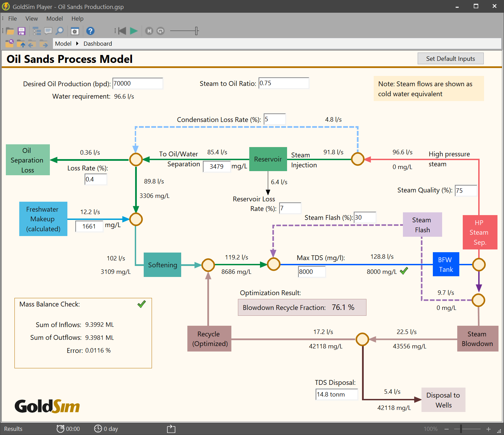The height and width of the screenshot is (435, 504).
Task: Open the Model menu
Action: (x=54, y=19)
